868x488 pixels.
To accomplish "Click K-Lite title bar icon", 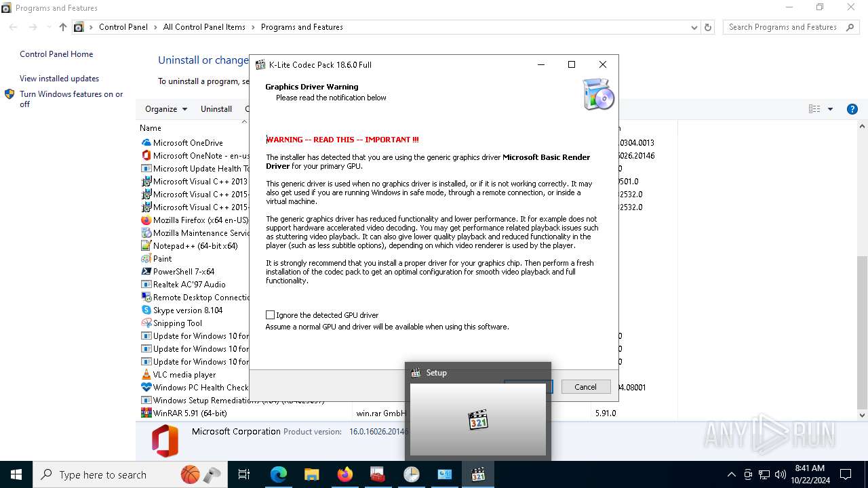I will 260,65.
